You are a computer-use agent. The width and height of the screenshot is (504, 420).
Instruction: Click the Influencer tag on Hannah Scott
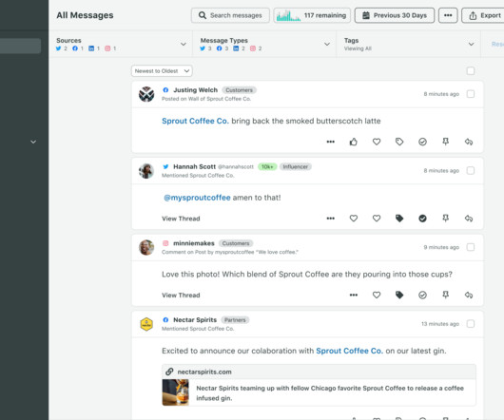click(x=296, y=166)
